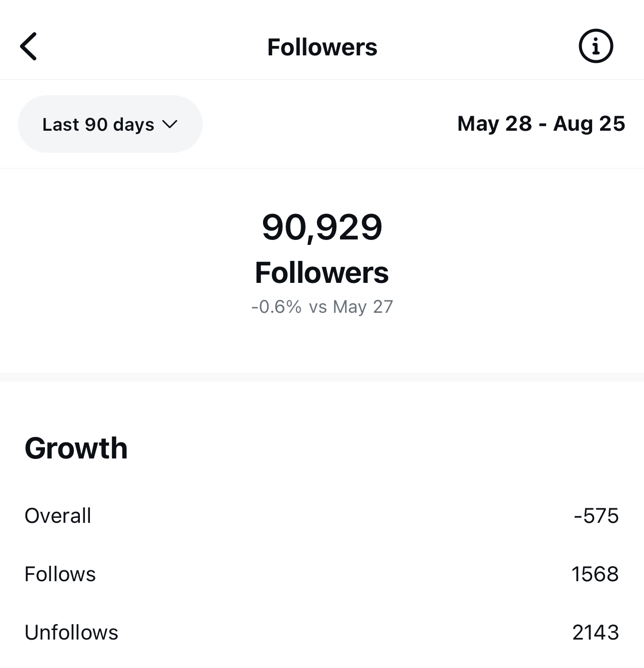Click the Growth section heading
Image resolution: width=644 pixels, height=668 pixels.
click(x=76, y=448)
